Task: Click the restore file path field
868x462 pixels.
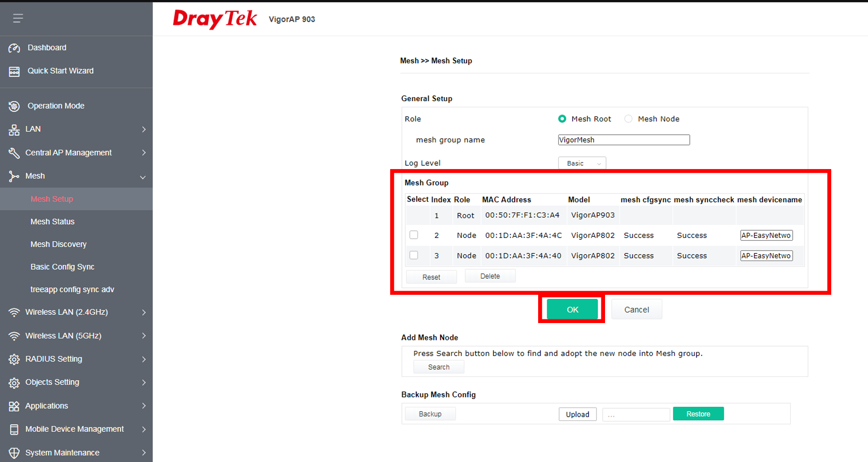Action: coord(636,414)
